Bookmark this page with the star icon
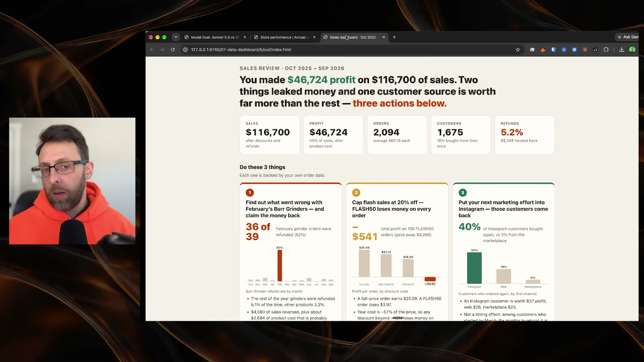 pyautogui.click(x=518, y=49)
